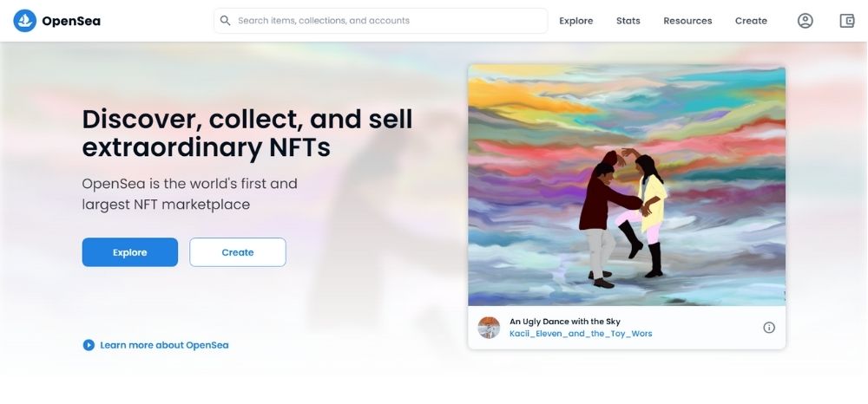
Task: Click the magnifying glass search icon
Action: coord(226,21)
